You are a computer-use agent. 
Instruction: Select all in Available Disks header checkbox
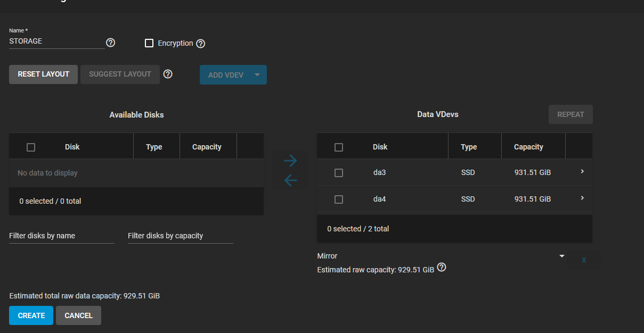pyautogui.click(x=31, y=147)
